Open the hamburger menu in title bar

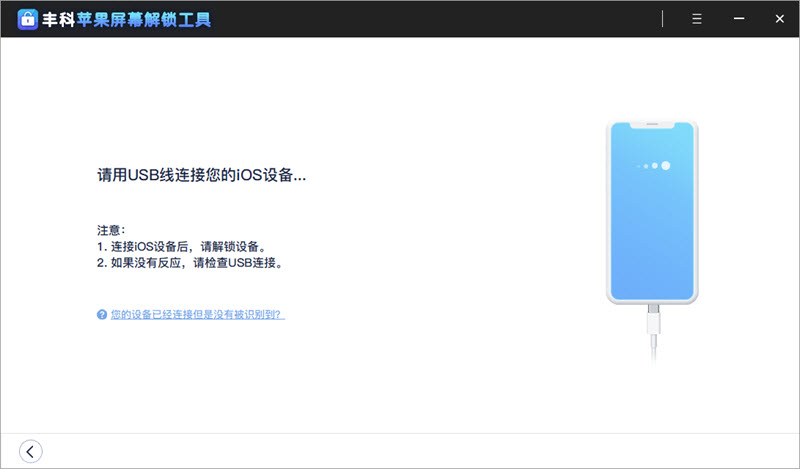pos(697,20)
